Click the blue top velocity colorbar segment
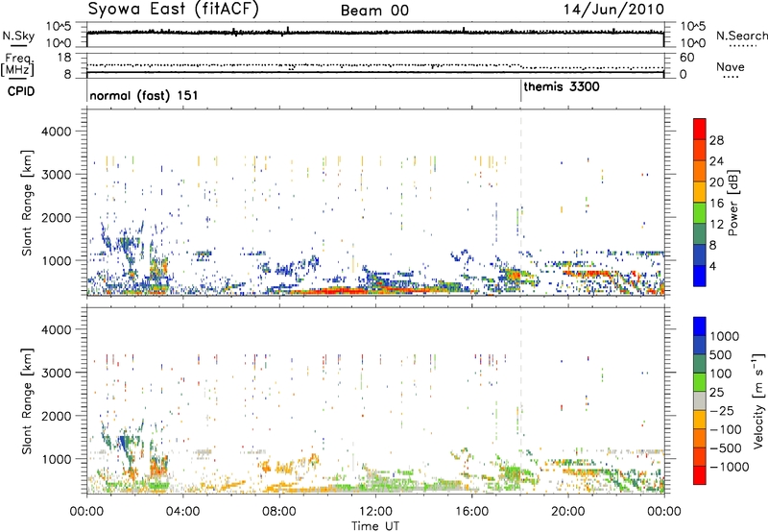Screen dimensions: 768x532 pyautogui.click(x=700, y=326)
